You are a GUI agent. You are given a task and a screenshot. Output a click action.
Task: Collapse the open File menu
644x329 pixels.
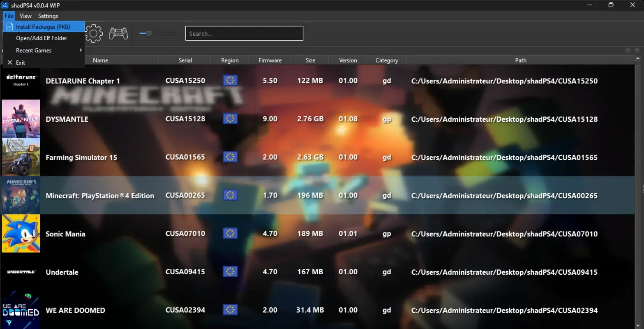click(8, 16)
